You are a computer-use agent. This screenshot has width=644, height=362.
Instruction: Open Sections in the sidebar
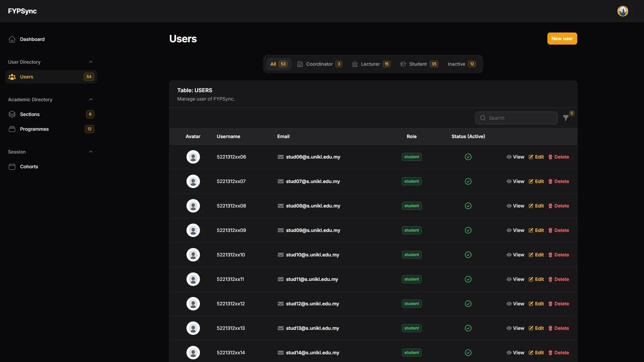30,114
